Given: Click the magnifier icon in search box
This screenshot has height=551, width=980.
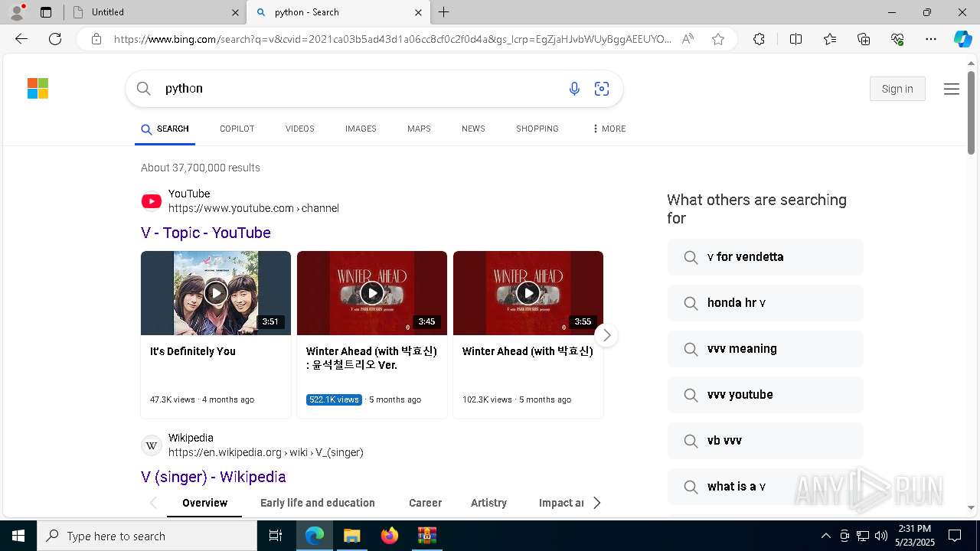Looking at the screenshot, I should (144, 89).
